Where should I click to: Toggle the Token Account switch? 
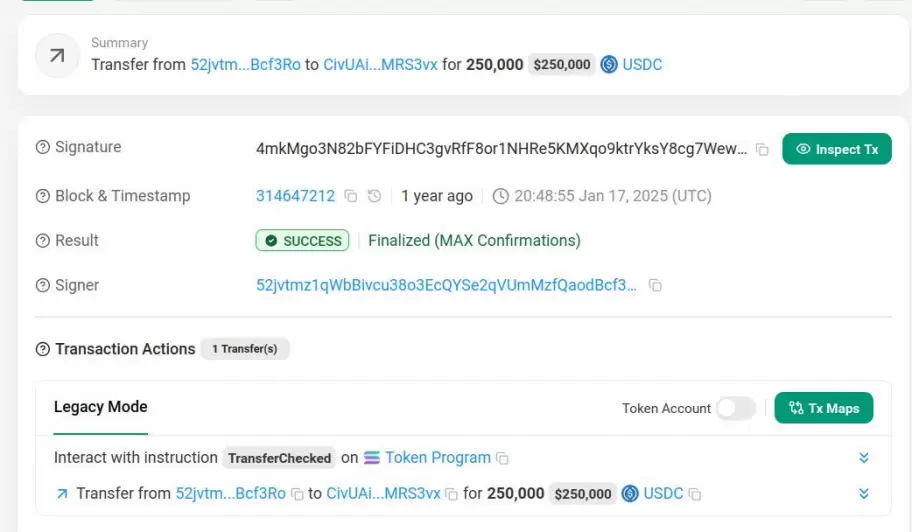tap(736, 408)
